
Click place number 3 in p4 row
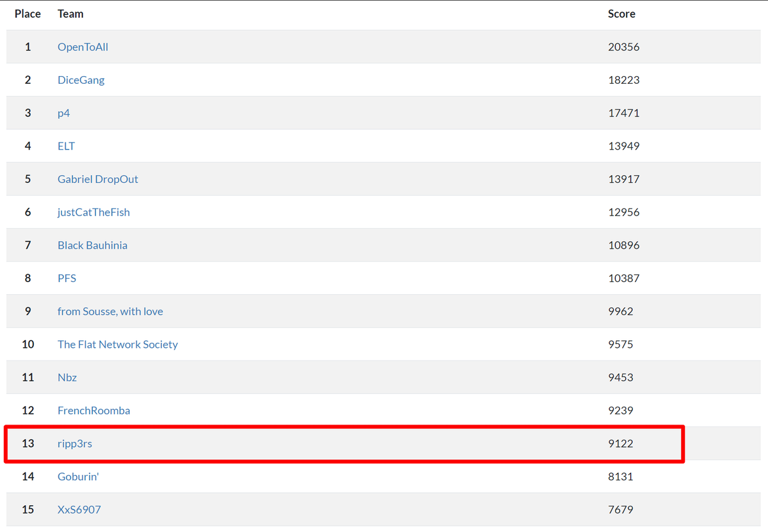(28, 113)
